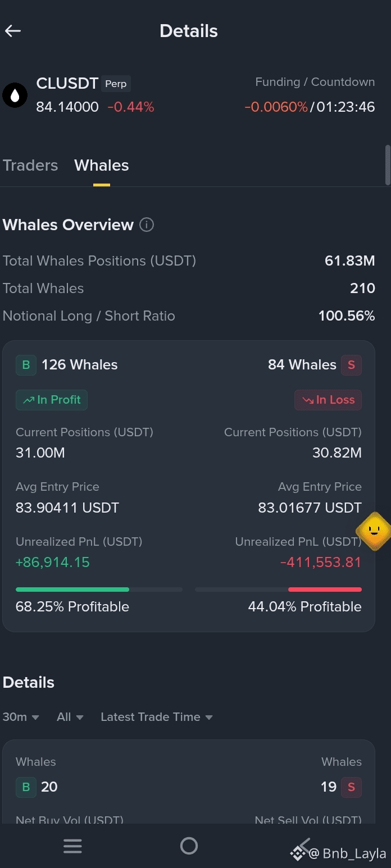Tap the Android recent apps menu icon

click(x=72, y=846)
